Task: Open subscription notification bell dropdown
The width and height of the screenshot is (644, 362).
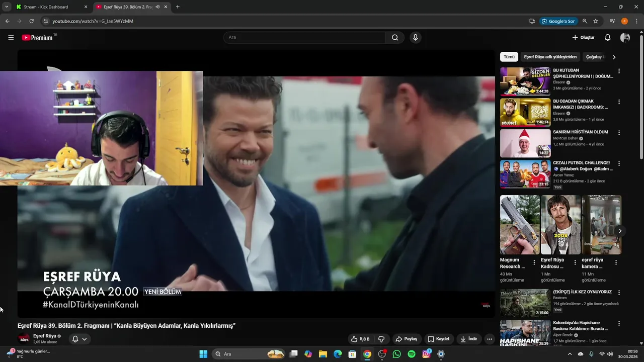Action: point(79,339)
